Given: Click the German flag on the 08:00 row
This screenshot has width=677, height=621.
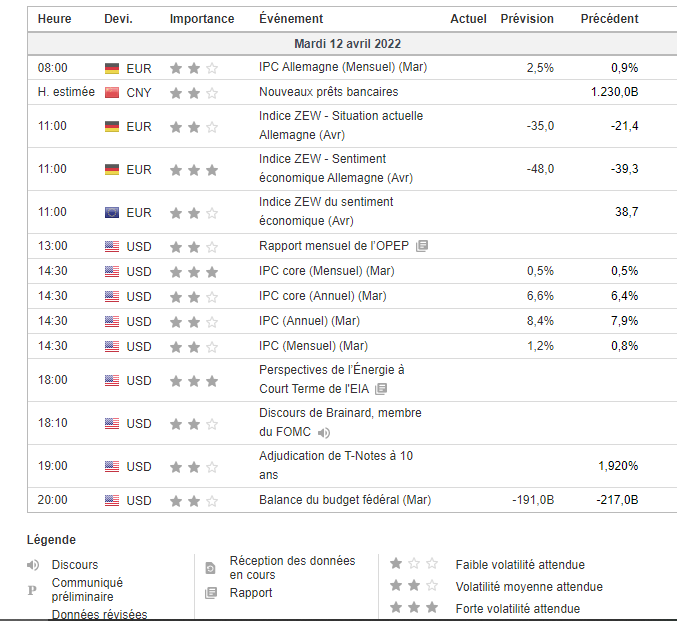Looking at the screenshot, I should 112,68.
